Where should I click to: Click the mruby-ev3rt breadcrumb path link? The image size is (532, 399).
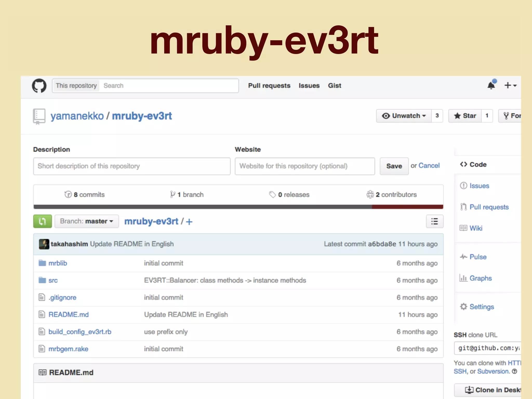click(x=151, y=221)
